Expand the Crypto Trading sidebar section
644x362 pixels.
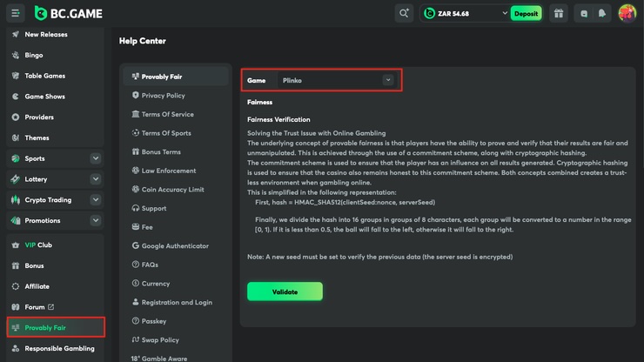(95, 200)
